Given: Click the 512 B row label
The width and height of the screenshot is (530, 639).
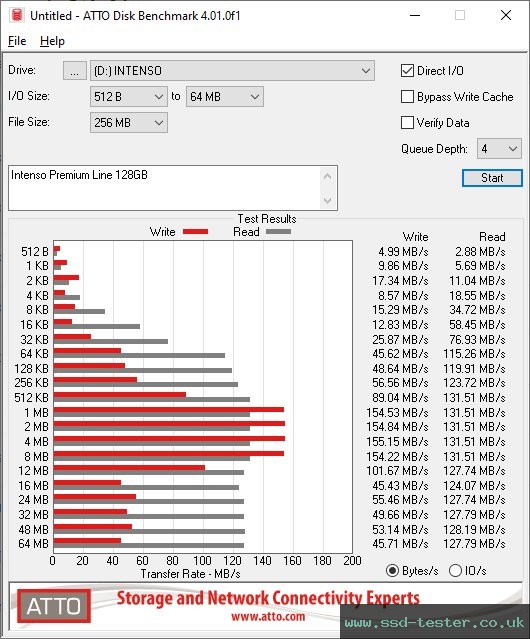Looking at the screenshot, I should (35, 252).
